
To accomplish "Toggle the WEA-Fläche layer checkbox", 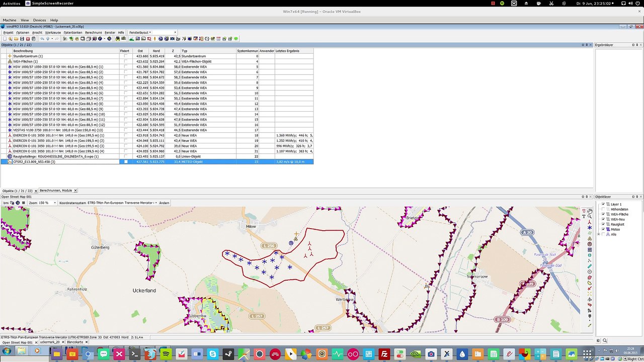I will [604, 214].
